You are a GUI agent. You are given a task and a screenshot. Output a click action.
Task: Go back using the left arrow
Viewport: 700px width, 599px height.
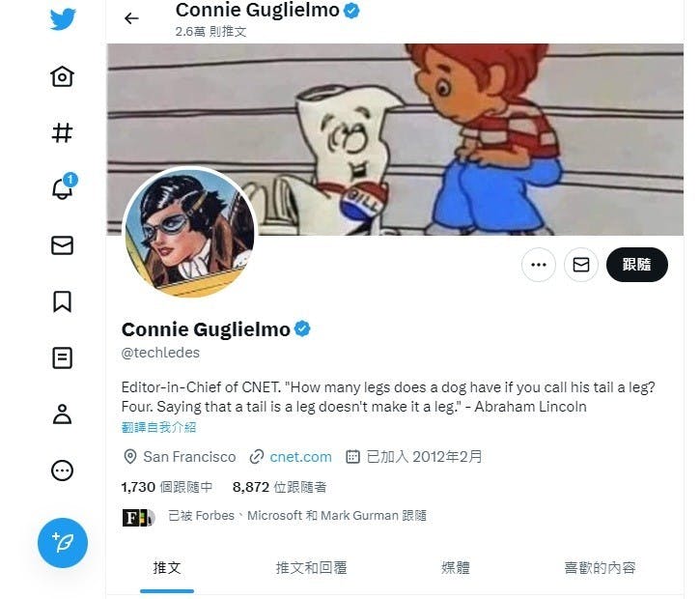(131, 18)
